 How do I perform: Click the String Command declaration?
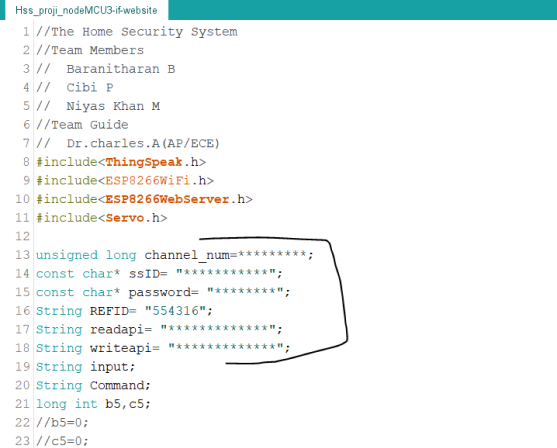[93, 385]
